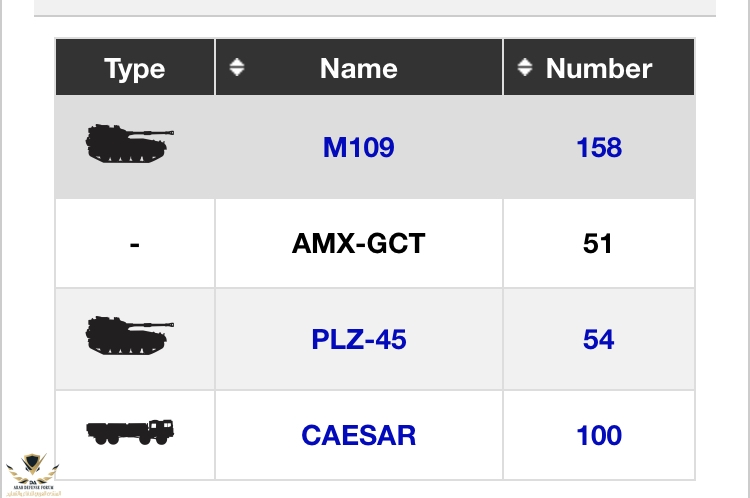Sort the table by Name header label
Screen dimensions: 750x498
point(358,68)
